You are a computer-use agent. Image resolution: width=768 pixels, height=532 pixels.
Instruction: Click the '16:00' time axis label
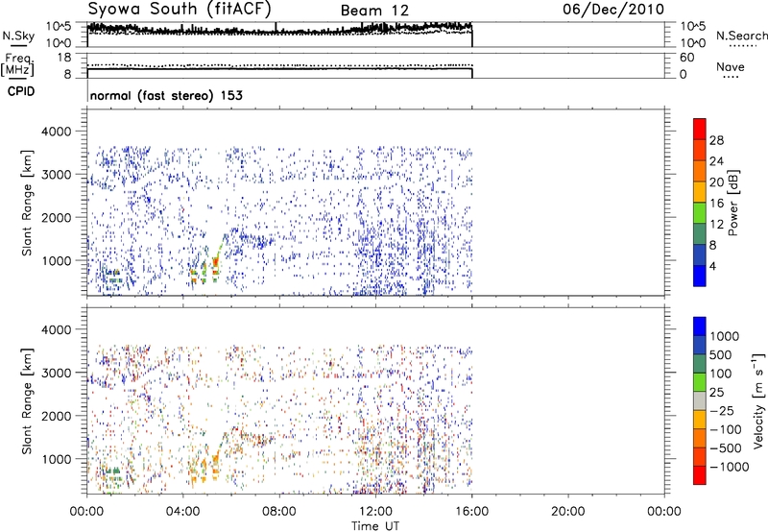[471, 512]
